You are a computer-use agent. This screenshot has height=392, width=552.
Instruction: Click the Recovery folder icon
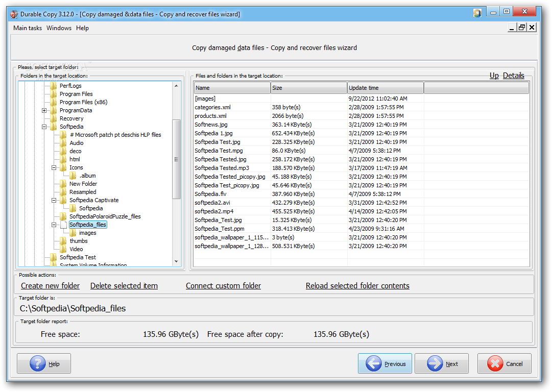coord(54,118)
